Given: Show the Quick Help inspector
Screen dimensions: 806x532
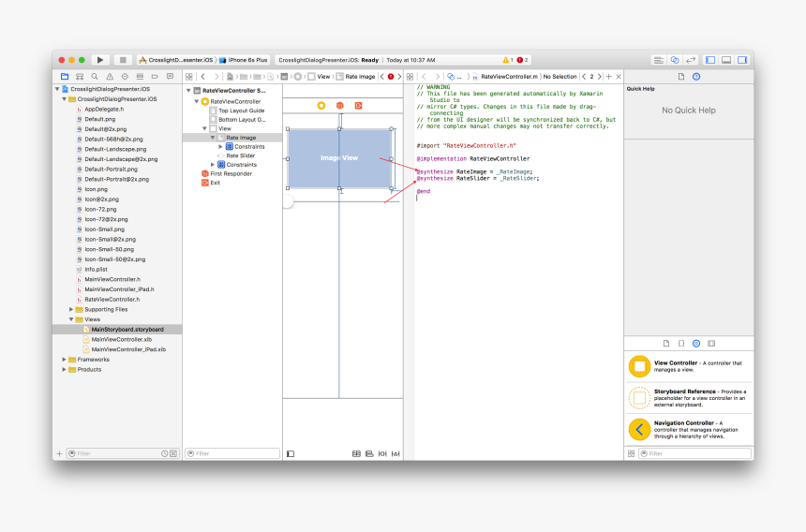Looking at the screenshot, I should tap(696, 77).
